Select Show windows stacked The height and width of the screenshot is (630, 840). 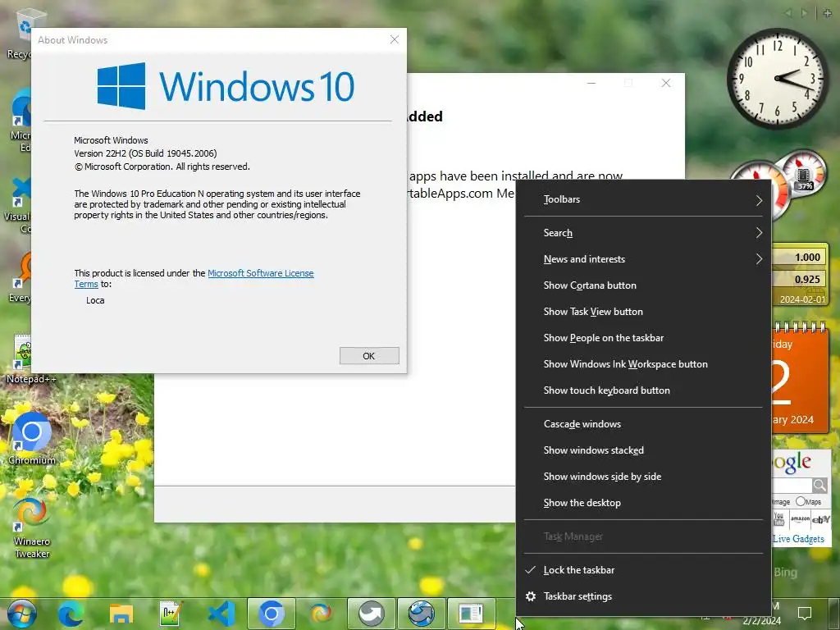pos(643,450)
